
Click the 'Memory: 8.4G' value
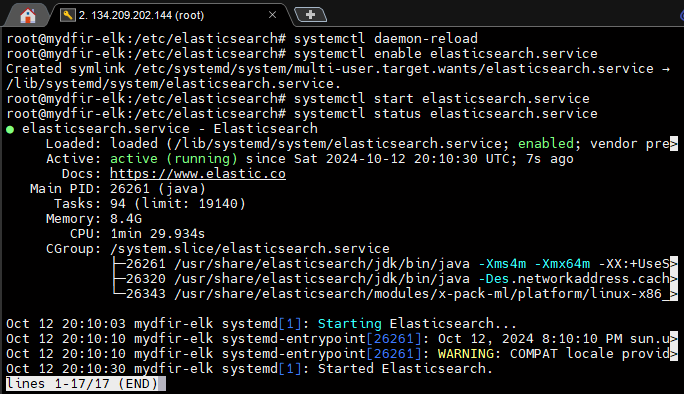(x=126, y=219)
